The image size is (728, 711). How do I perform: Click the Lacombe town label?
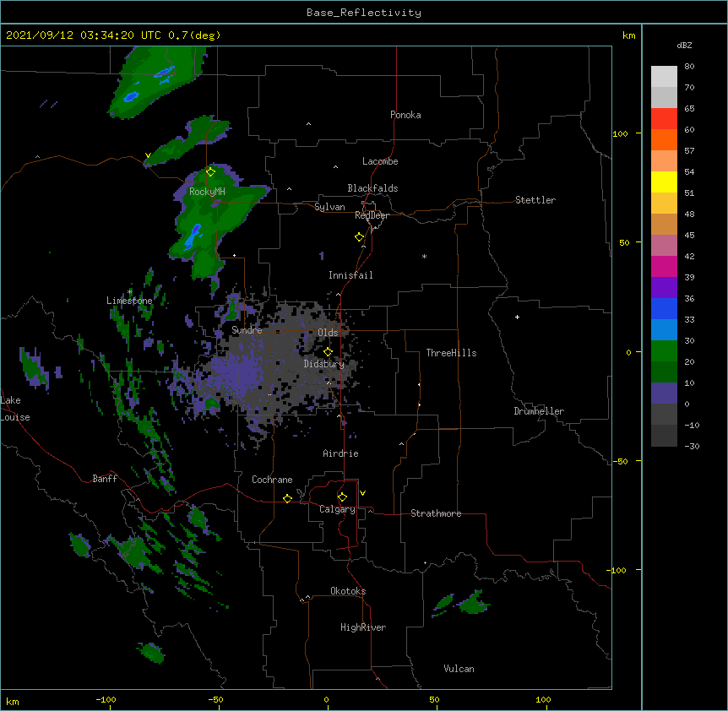click(380, 161)
